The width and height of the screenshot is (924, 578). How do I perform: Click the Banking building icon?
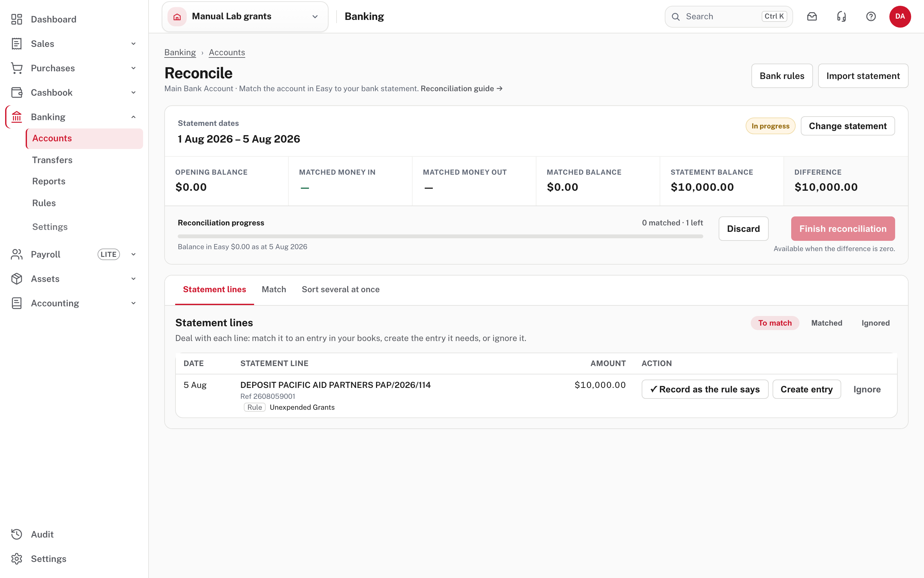(16, 117)
